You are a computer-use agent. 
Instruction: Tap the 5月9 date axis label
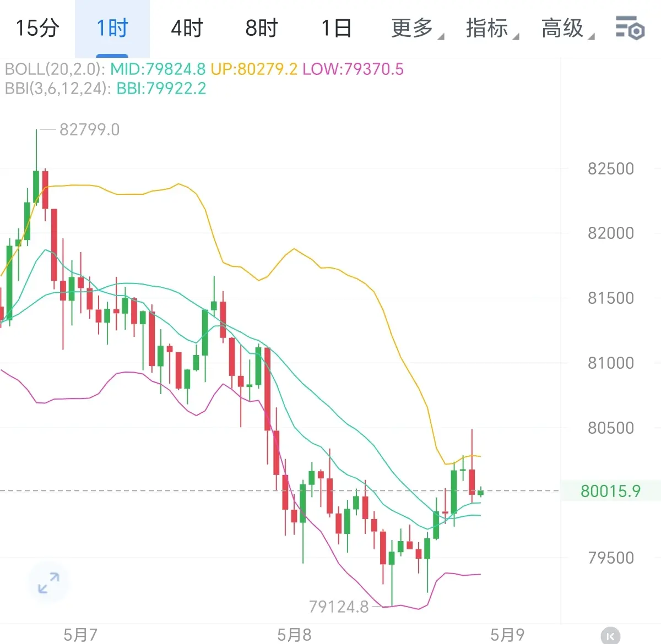coord(507,635)
